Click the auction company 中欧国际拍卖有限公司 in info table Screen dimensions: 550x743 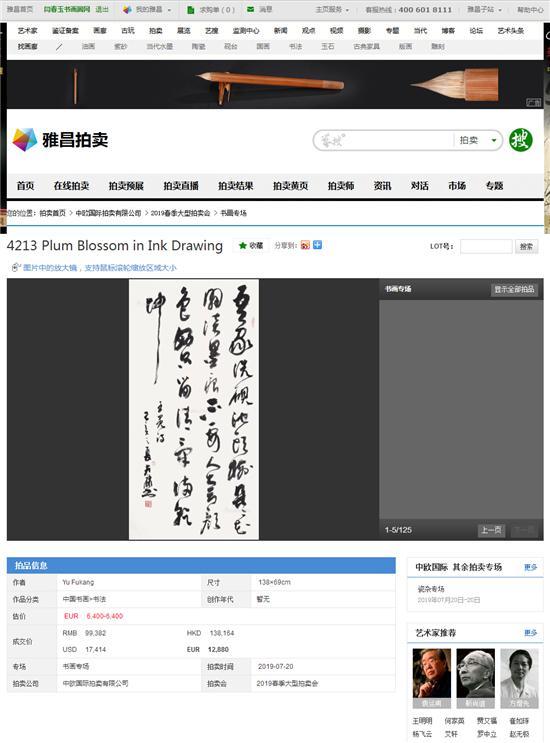point(95,683)
